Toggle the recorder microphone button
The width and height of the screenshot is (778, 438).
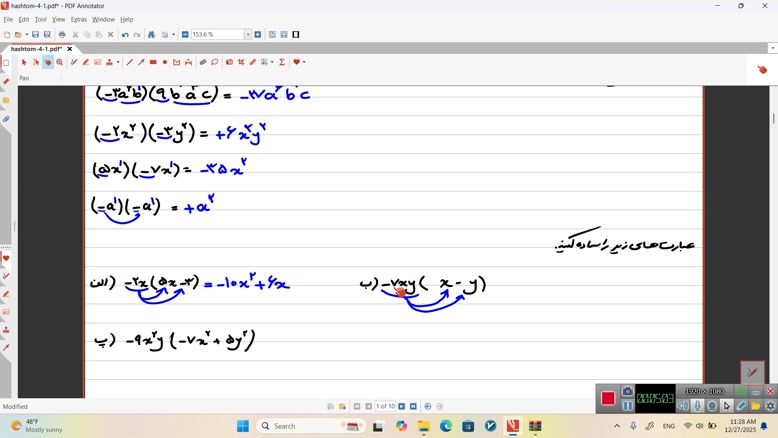tap(698, 406)
